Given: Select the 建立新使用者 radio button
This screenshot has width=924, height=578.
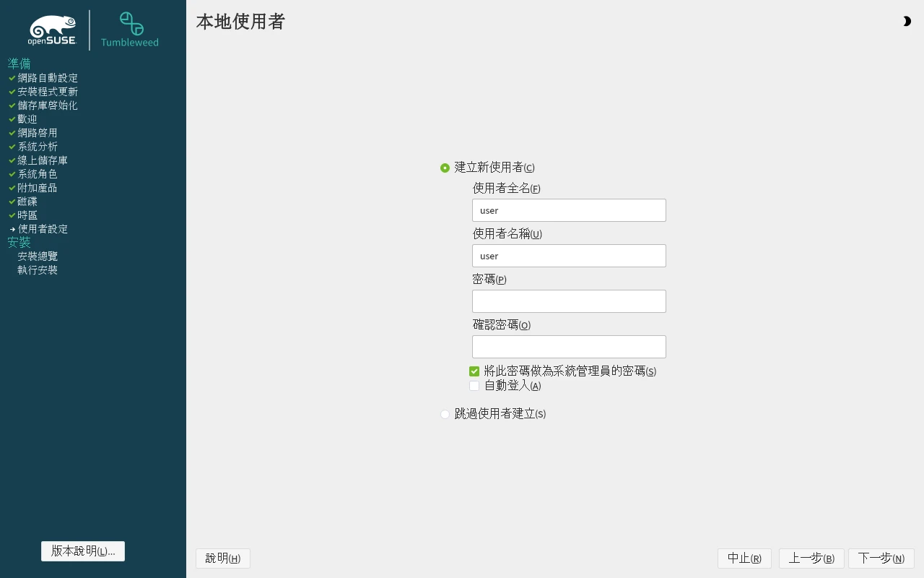Looking at the screenshot, I should point(445,168).
